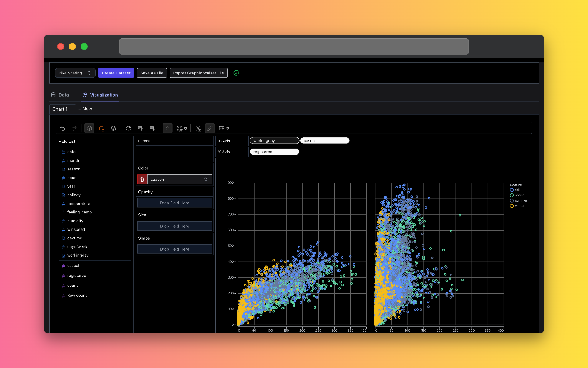Click the undo arrow in toolbar

click(62, 128)
